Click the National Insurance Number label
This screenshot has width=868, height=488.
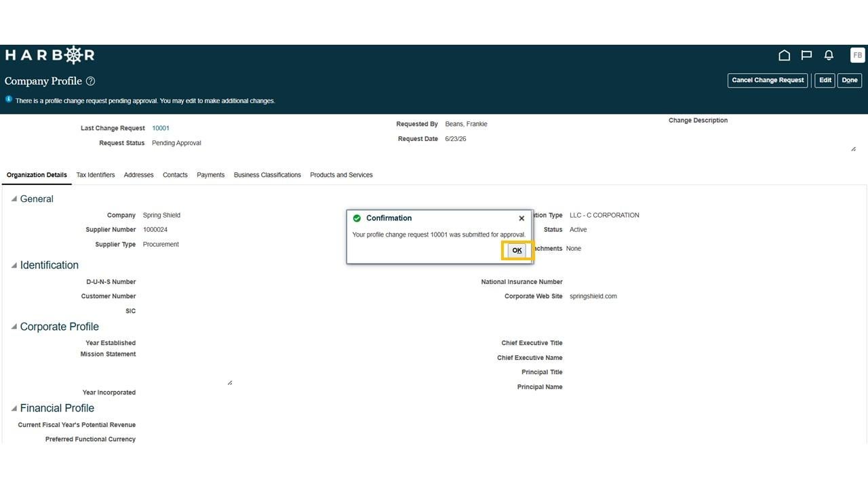pos(521,282)
